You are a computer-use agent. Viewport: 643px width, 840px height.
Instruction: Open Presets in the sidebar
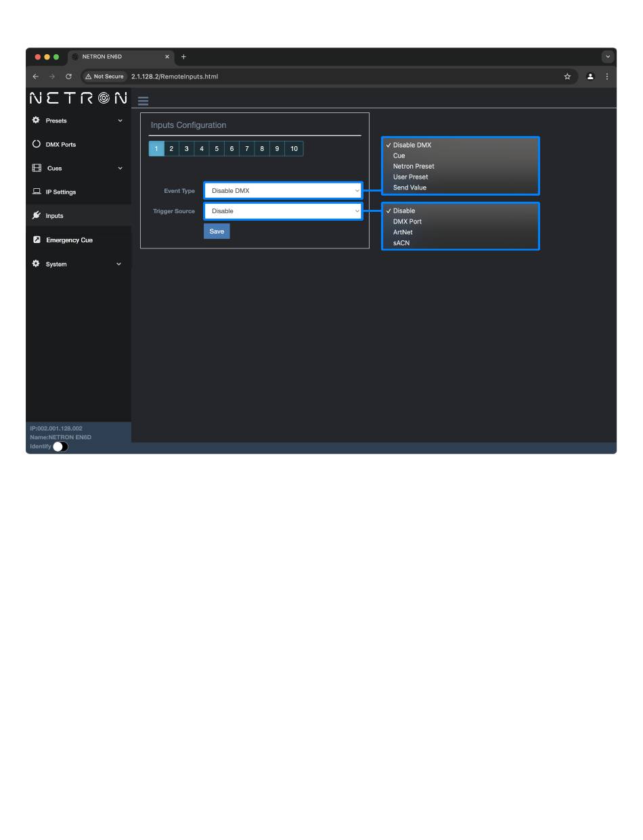[x=56, y=120]
